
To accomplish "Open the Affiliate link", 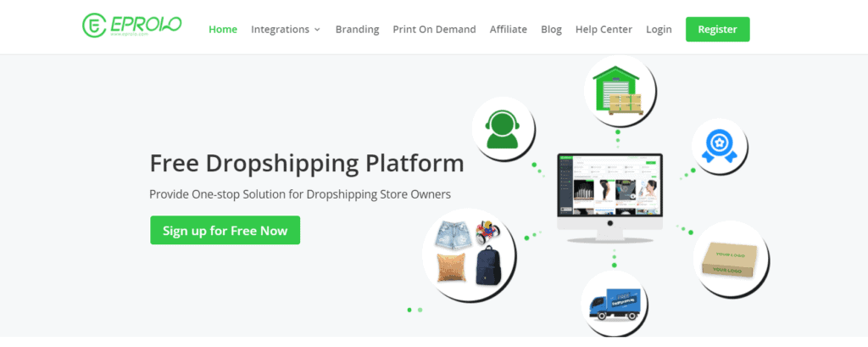I will point(509,30).
